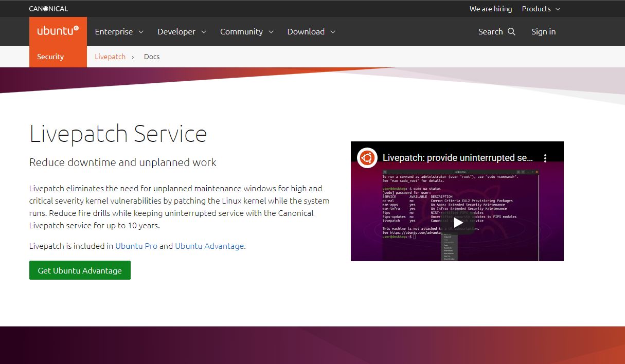Click the Ubuntu channel avatar on the video
Image resolution: width=625 pixels, height=364 pixels.
(368, 158)
